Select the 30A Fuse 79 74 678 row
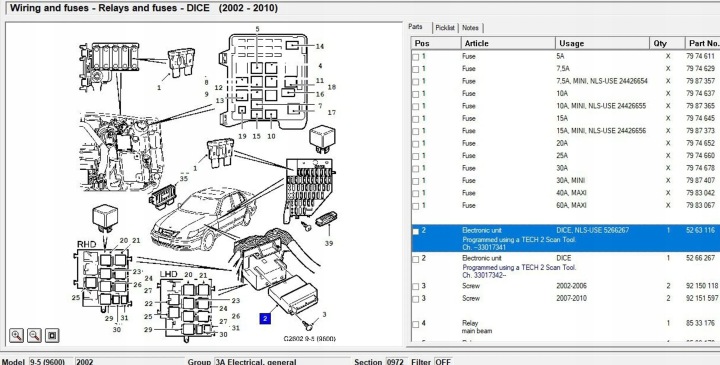 point(566,168)
